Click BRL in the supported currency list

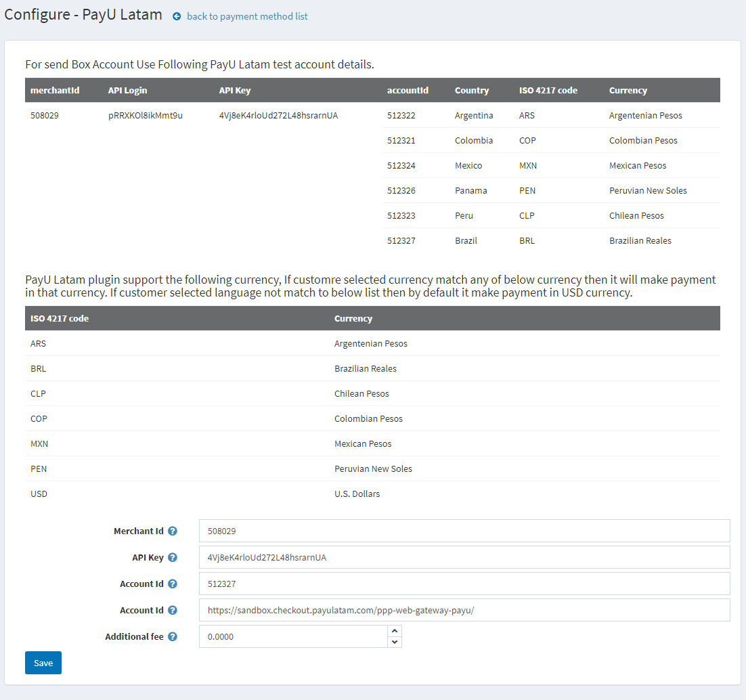point(39,369)
